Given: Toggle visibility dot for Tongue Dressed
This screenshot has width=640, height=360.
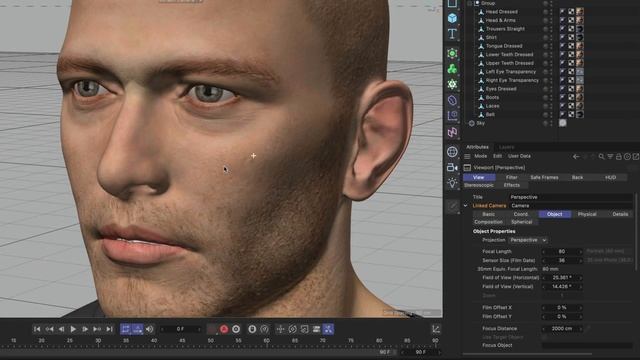Looking at the screenshot, I should pos(545,46).
